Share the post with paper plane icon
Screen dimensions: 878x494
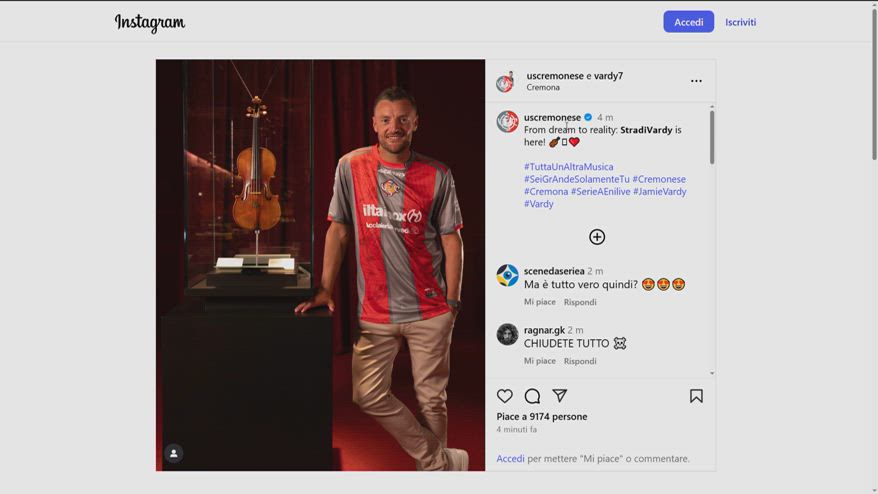coord(559,395)
